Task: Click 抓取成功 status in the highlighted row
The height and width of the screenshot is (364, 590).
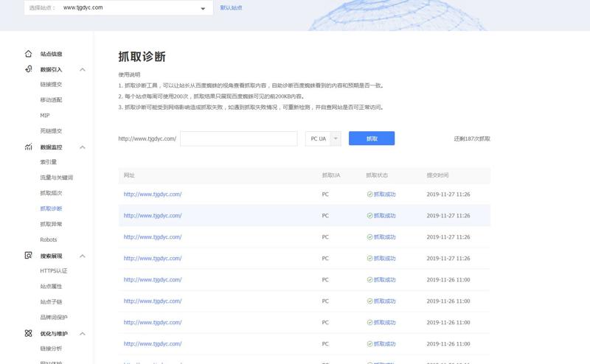Action: [x=384, y=215]
